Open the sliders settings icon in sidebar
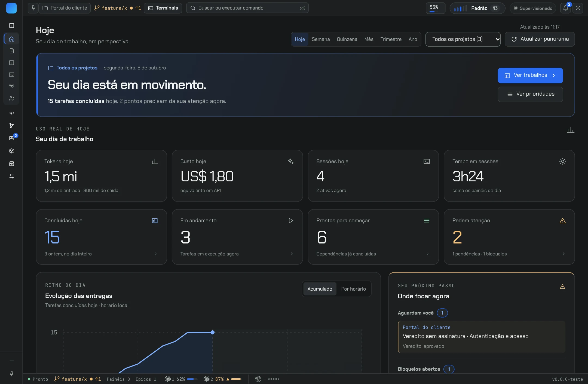 coord(11,176)
